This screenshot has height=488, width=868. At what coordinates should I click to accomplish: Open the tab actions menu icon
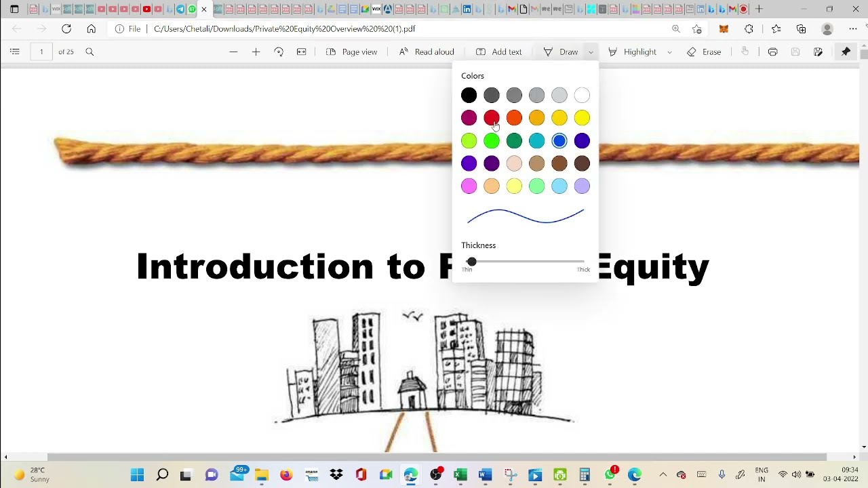[x=14, y=9]
